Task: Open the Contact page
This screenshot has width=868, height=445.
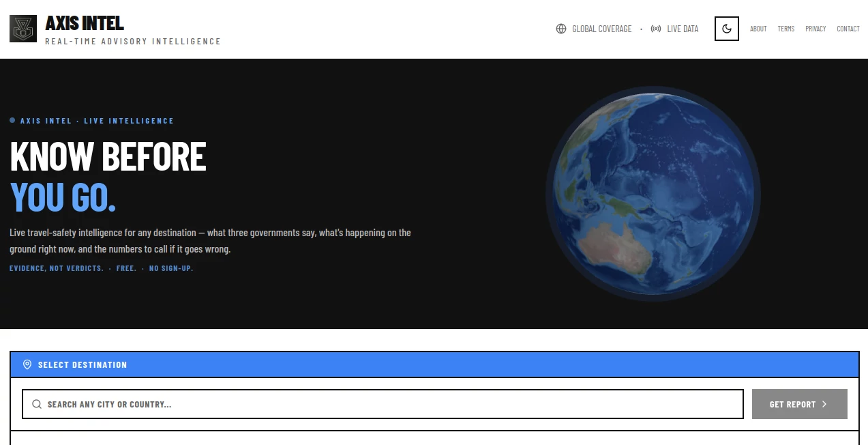Action: (x=848, y=29)
